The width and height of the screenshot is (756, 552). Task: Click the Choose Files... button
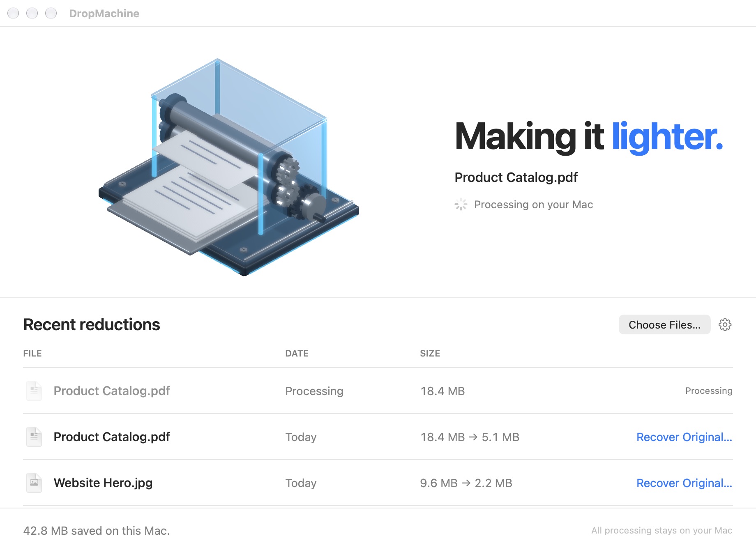pyautogui.click(x=664, y=324)
